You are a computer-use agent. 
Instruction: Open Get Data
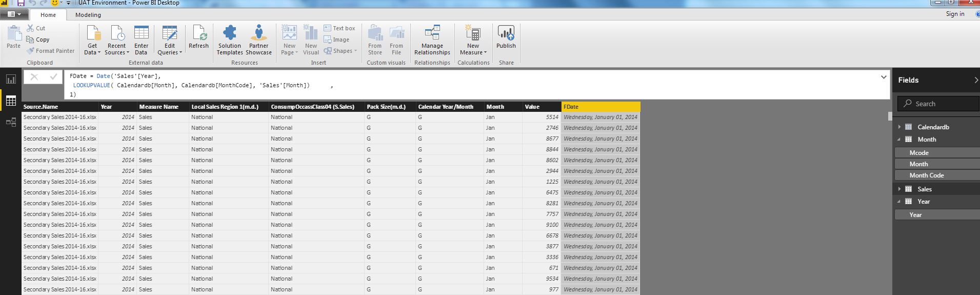[x=92, y=40]
